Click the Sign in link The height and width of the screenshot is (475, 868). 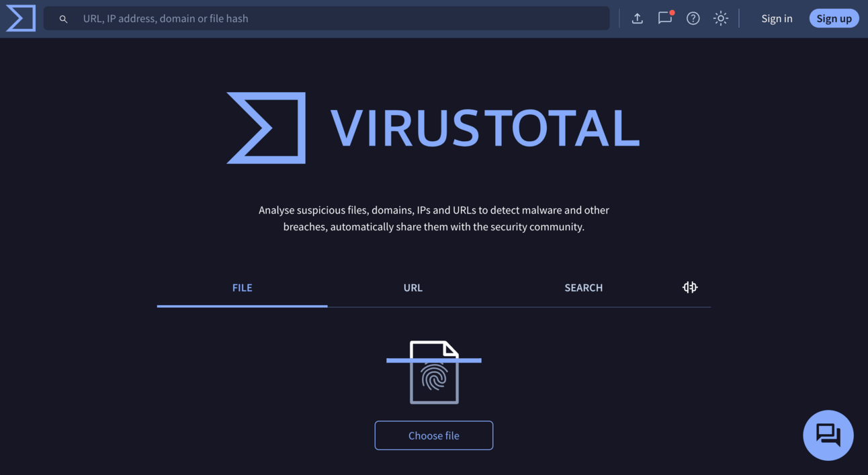(x=777, y=18)
